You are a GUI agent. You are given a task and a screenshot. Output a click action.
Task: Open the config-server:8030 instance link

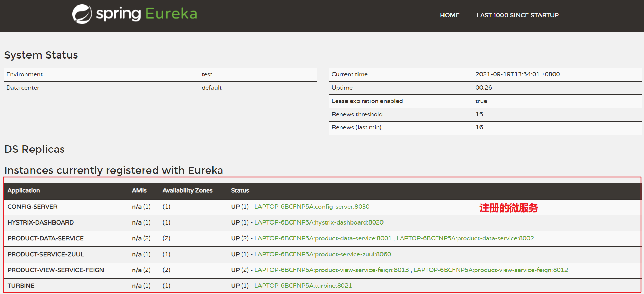click(312, 207)
